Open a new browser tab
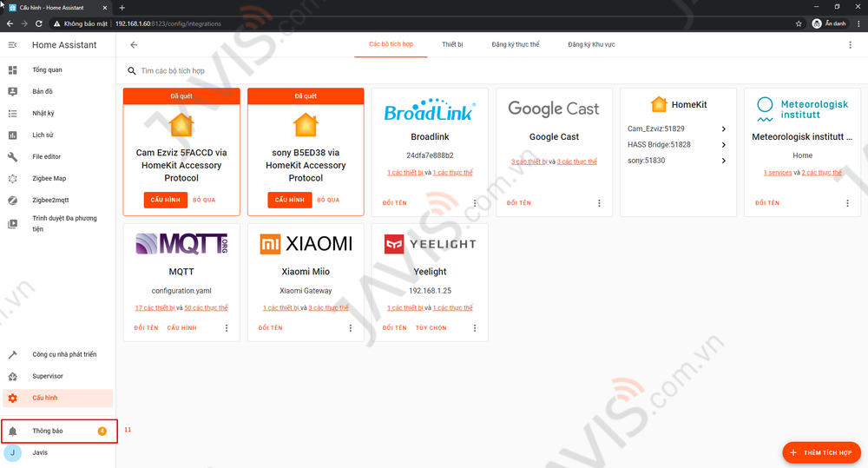Viewport: 868px width, 468px height. click(122, 8)
